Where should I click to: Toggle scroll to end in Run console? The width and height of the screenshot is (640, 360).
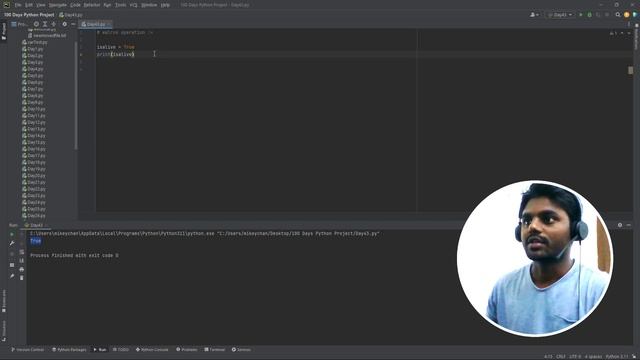click(22, 260)
